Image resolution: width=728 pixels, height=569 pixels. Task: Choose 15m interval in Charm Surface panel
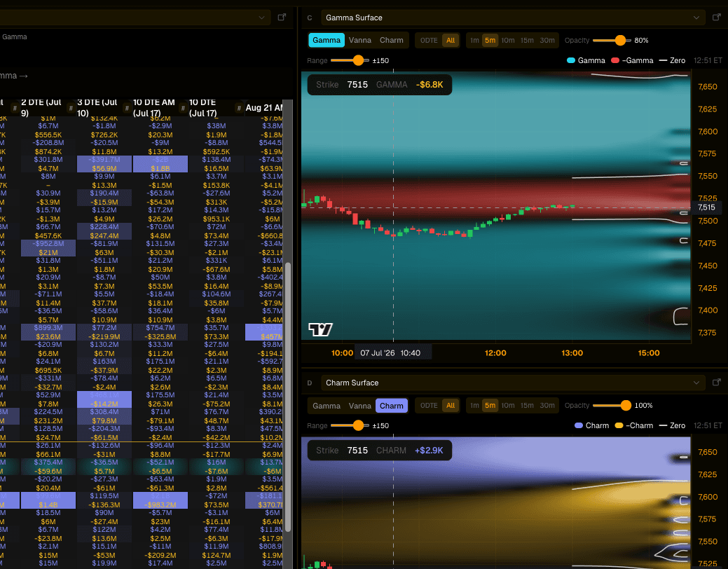527,406
